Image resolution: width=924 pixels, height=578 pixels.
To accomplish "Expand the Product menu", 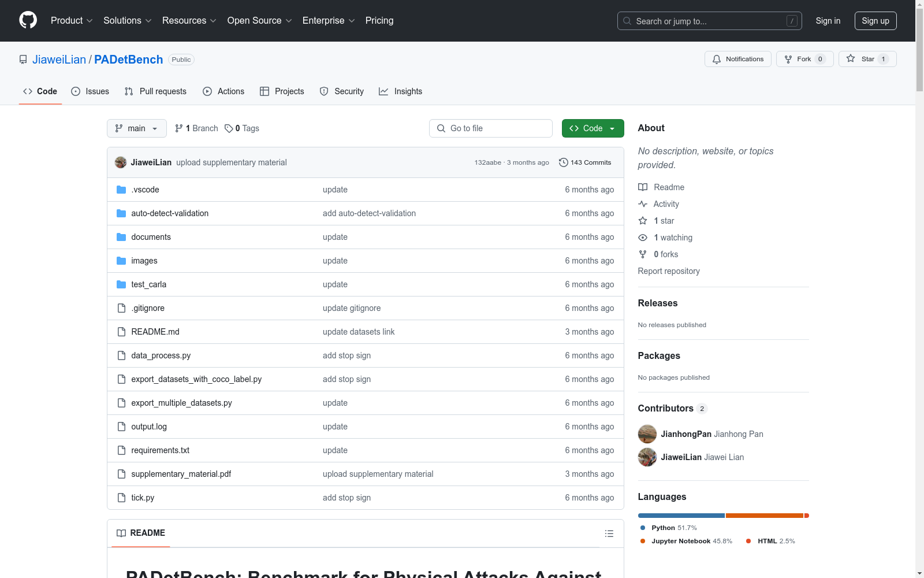I will (x=72, y=21).
